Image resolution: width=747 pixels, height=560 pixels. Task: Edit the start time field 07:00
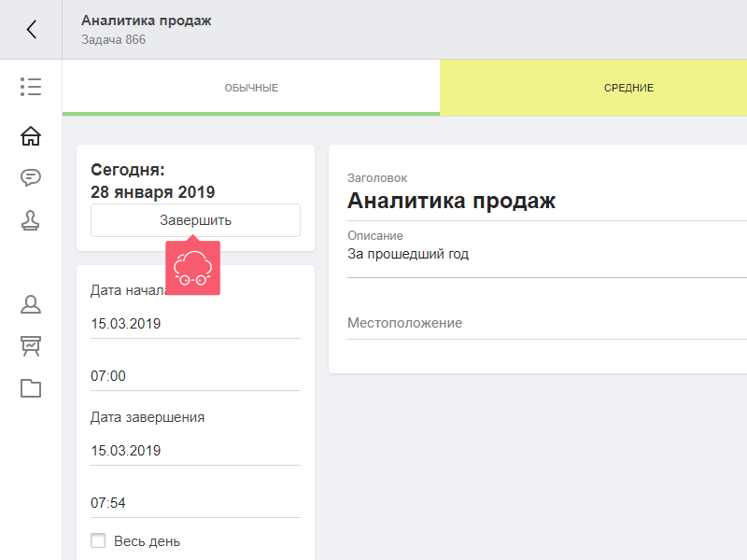click(x=195, y=376)
